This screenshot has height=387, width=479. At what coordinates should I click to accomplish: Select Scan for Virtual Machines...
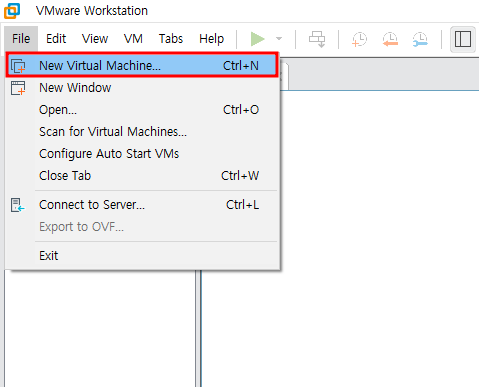pyautogui.click(x=142, y=132)
